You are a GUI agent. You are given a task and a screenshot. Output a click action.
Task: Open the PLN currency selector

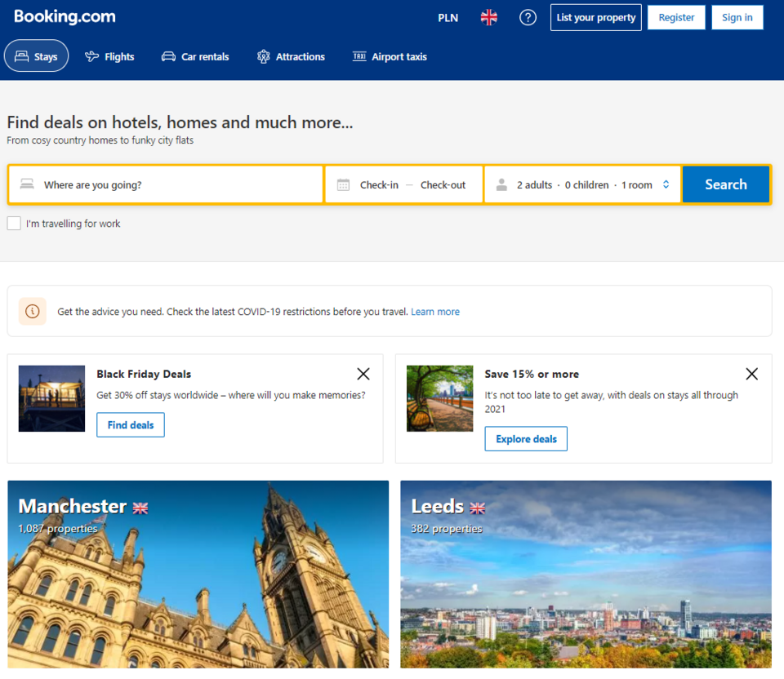coord(448,18)
